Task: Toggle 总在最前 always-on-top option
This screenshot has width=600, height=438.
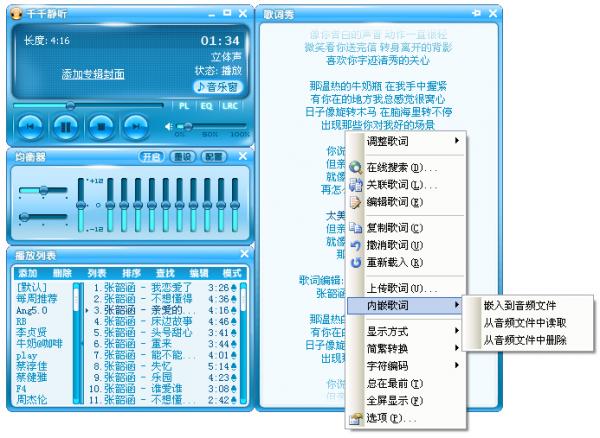Action: pyautogui.click(x=406, y=383)
